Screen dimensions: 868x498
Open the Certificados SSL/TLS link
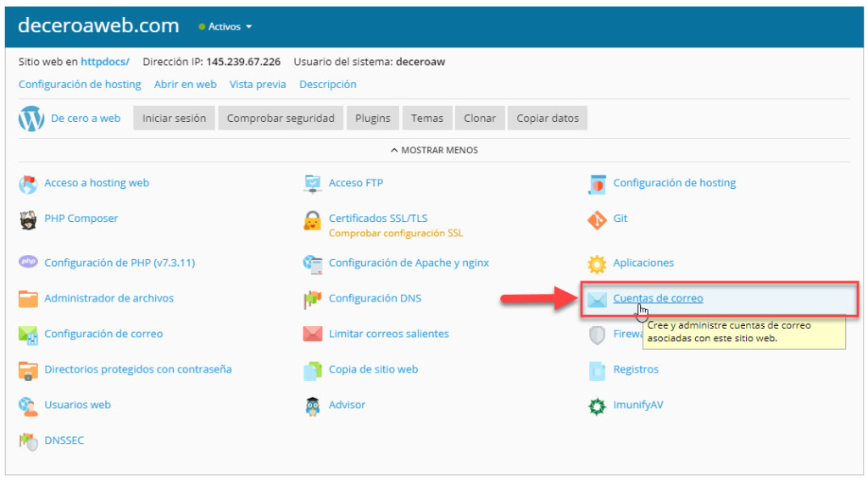point(378,218)
